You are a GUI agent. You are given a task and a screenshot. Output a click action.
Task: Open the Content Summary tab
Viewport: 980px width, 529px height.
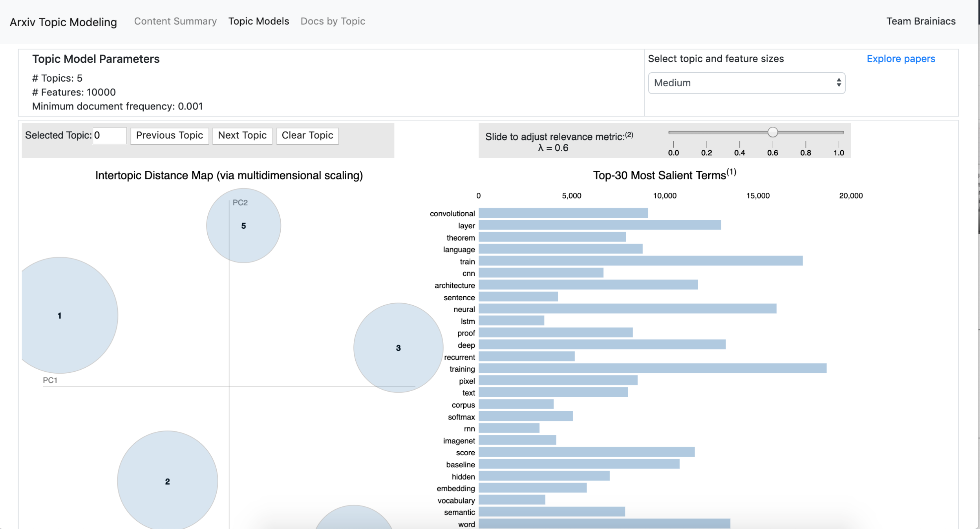coord(175,21)
